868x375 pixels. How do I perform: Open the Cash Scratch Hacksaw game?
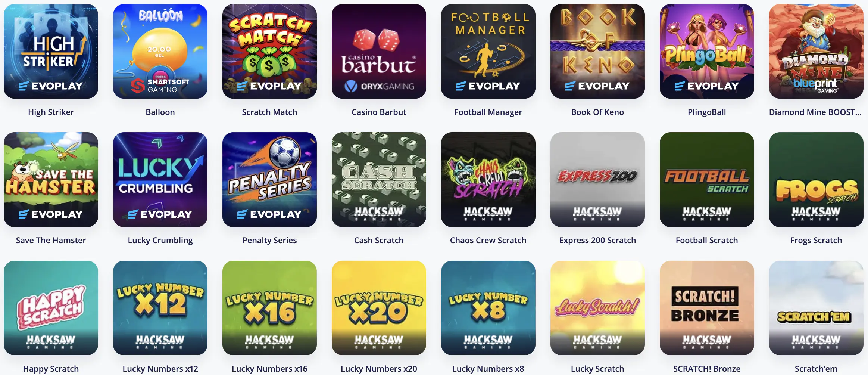pyautogui.click(x=379, y=180)
